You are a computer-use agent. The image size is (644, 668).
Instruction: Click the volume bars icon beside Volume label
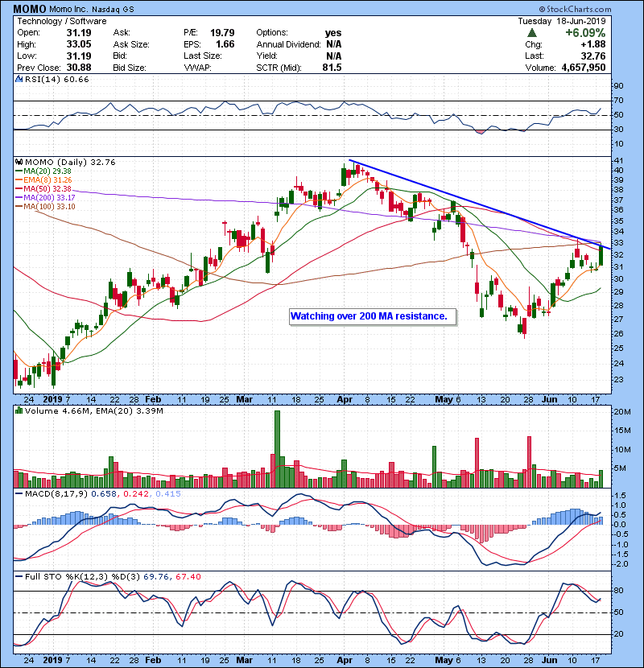(19, 410)
